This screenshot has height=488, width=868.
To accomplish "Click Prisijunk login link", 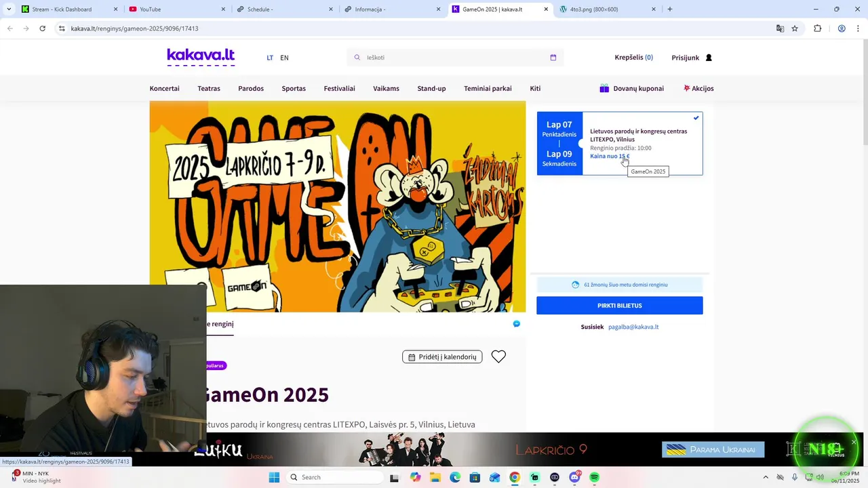I will click(685, 58).
